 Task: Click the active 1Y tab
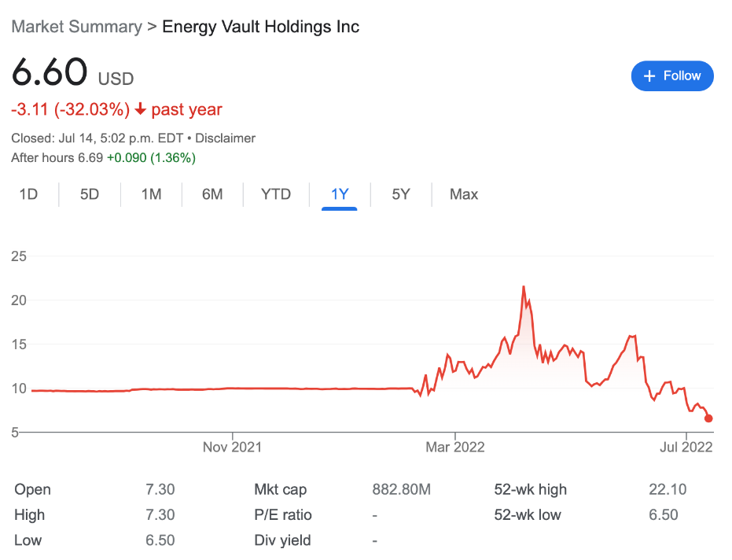point(340,194)
